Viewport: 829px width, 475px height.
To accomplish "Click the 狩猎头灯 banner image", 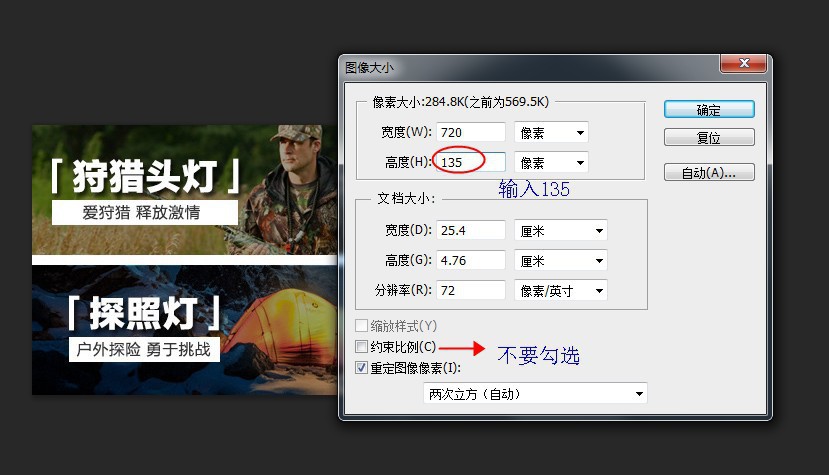I will (185, 190).
